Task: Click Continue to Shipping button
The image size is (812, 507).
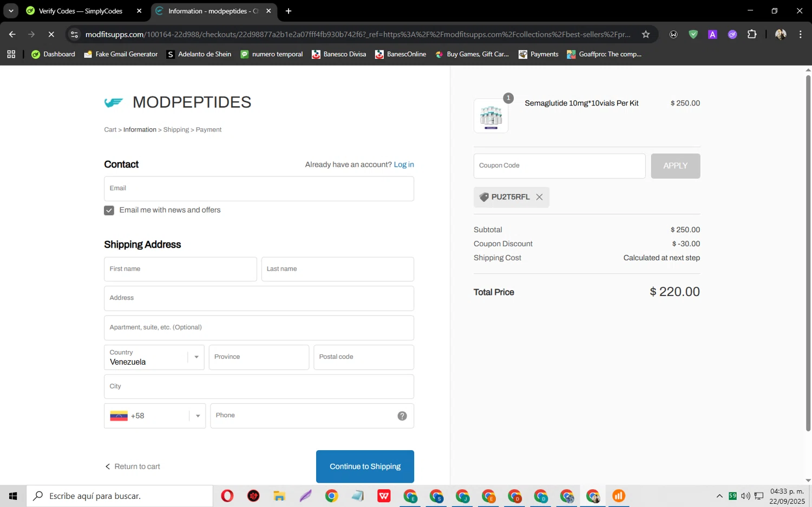Action: tap(365, 466)
